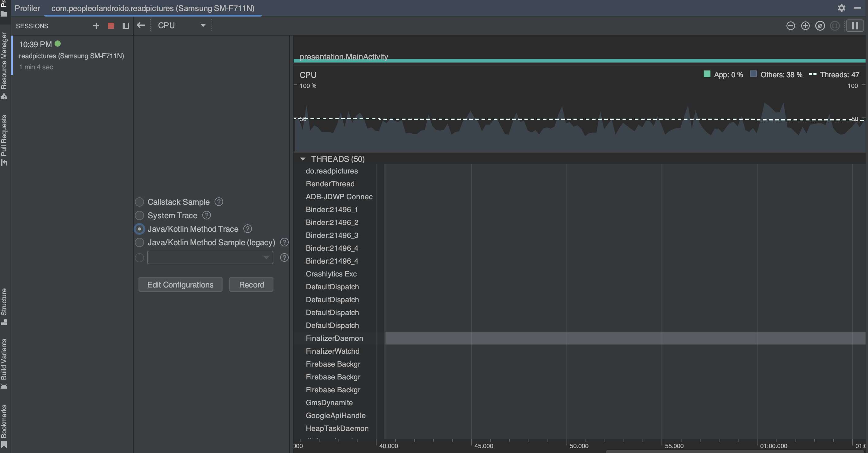Select the RenderThread thread
868x453 pixels.
[330, 184]
